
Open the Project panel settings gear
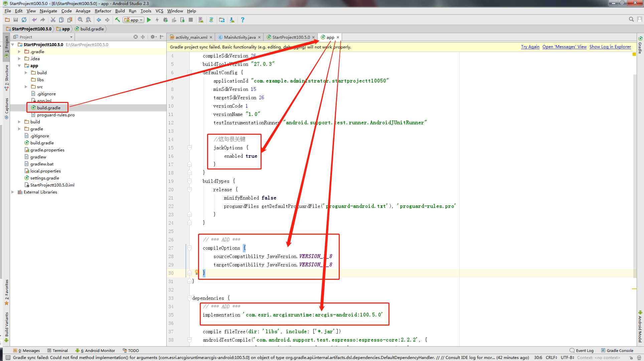click(153, 37)
